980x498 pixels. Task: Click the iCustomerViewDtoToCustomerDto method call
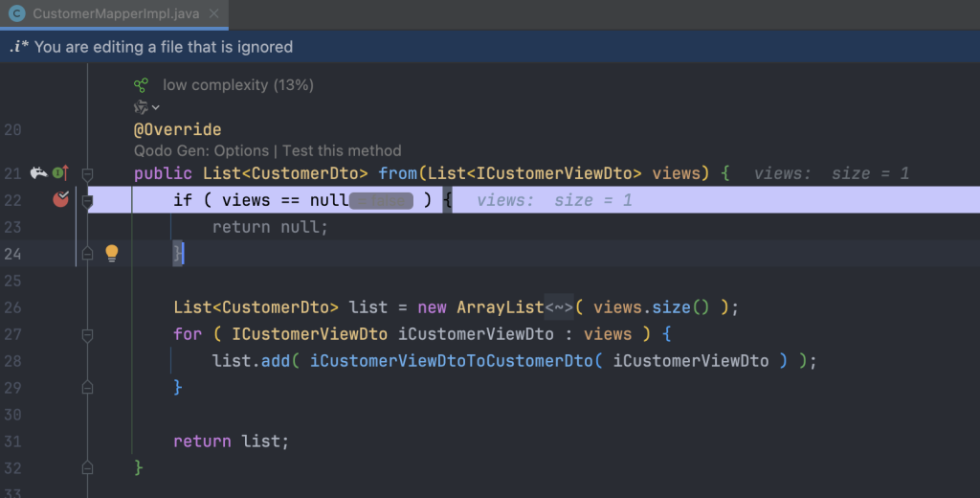point(452,361)
